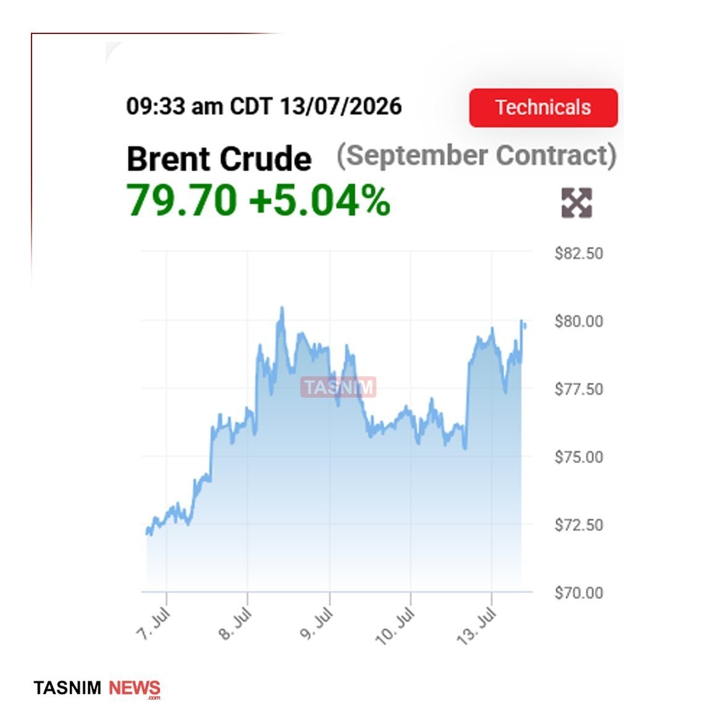Screen dimensions: 728x728
Task: Click the $75.00 axis label
Action: [x=578, y=457]
